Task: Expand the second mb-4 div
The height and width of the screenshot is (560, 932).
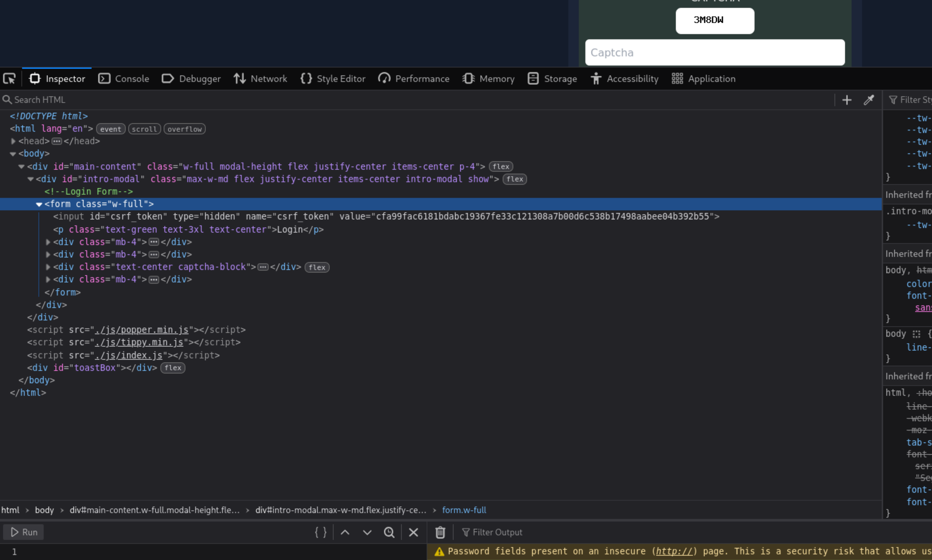Action: tap(48, 254)
